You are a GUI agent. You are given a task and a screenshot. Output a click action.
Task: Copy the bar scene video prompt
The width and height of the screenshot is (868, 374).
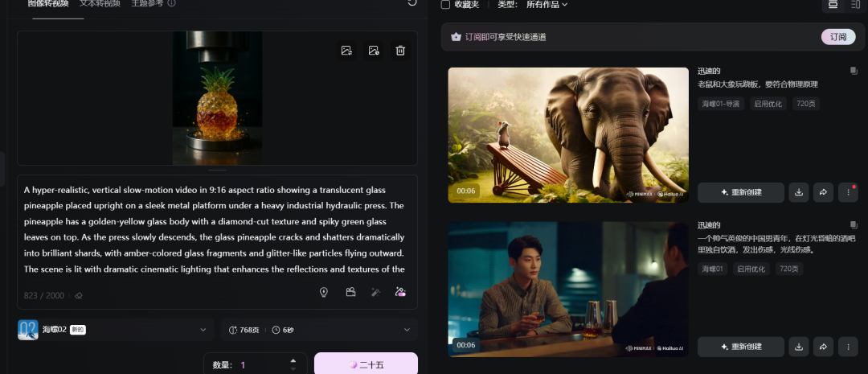pyautogui.click(x=853, y=225)
